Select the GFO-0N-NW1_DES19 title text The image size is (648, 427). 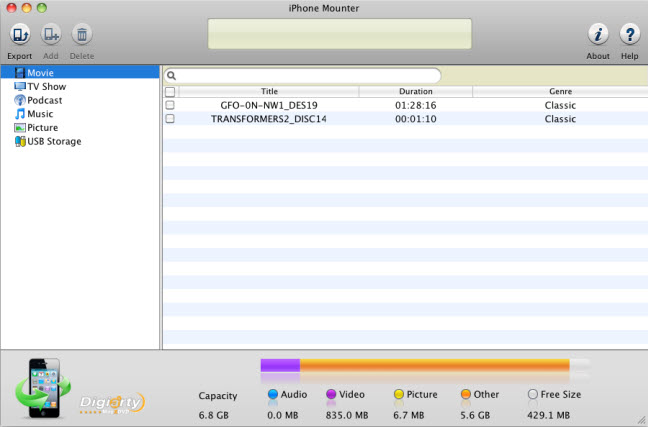coord(269,105)
